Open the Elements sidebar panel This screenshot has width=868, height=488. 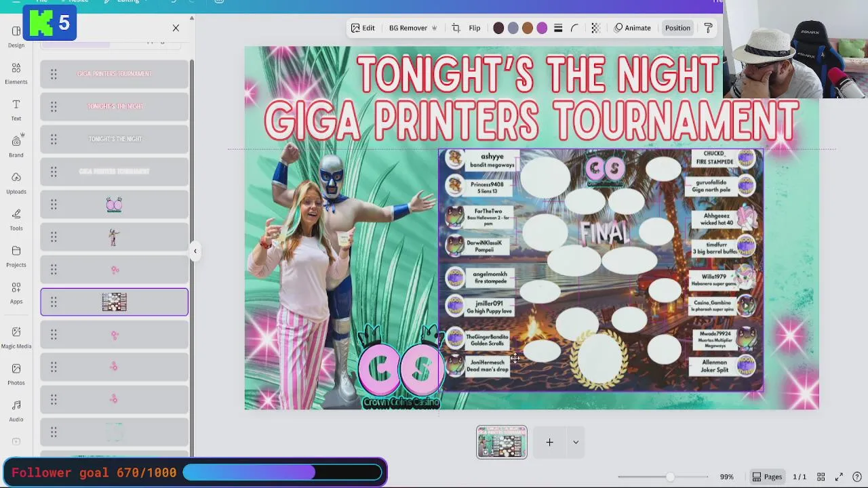(16, 73)
